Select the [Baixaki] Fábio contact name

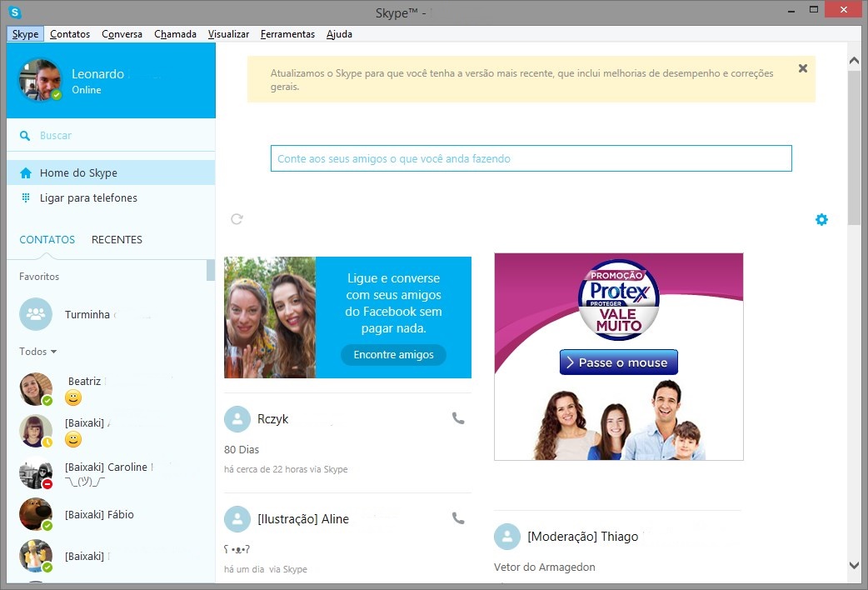click(x=100, y=514)
